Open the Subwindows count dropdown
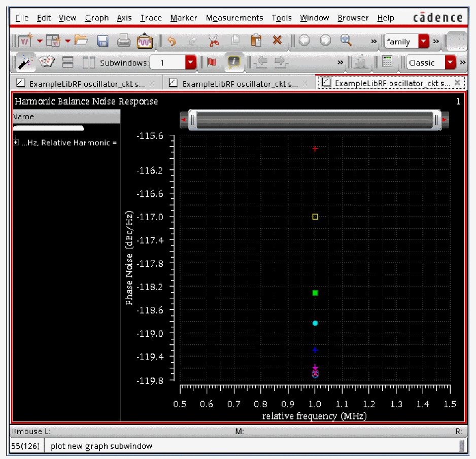 pyautogui.click(x=190, y=62)
